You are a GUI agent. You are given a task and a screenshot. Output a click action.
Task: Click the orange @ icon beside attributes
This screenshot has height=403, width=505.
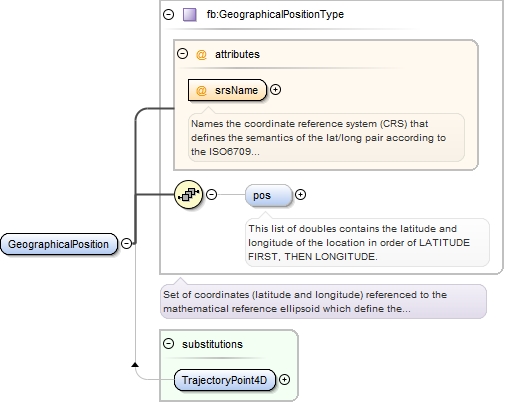click(x=201, y=54)
